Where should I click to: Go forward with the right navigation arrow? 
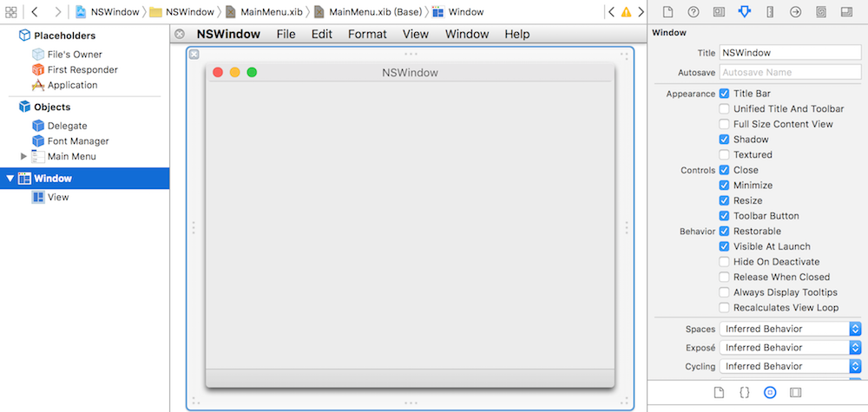[57, 11]
